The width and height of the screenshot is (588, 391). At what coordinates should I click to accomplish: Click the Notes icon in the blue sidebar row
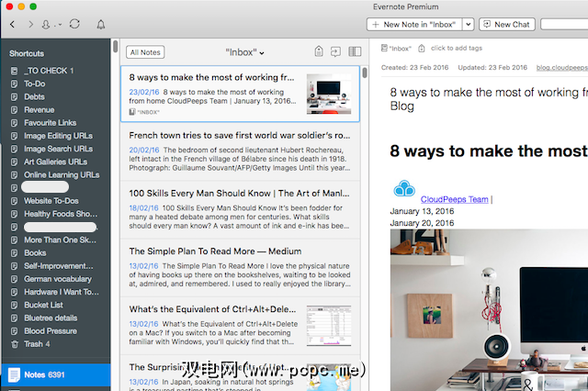[14, 374]
